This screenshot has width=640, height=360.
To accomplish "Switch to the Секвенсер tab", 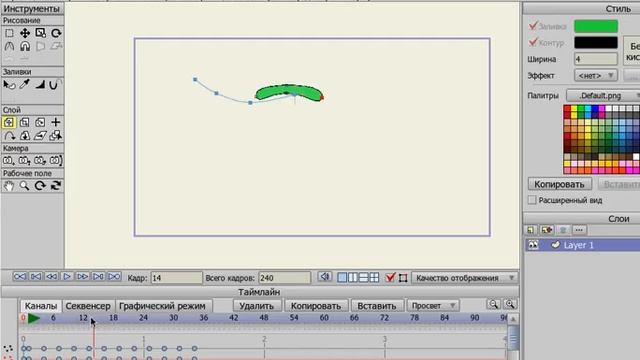I will (88, 306).
